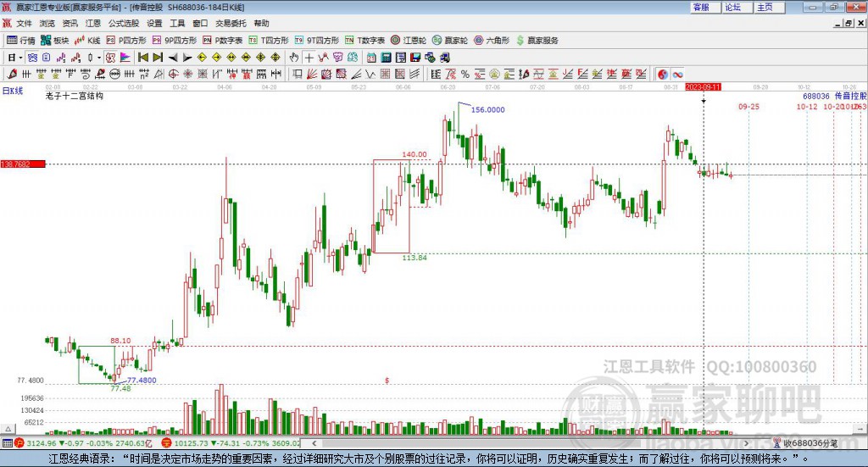
Task: Click the 日K线 label
Action: [13, 91]
